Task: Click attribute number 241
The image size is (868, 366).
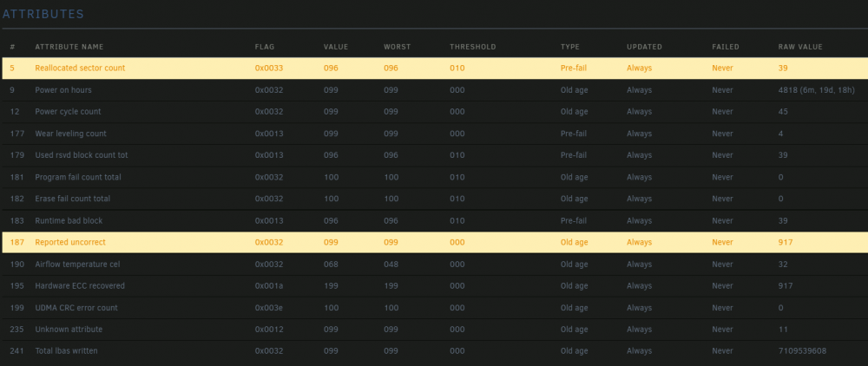Action: [17, 351]
